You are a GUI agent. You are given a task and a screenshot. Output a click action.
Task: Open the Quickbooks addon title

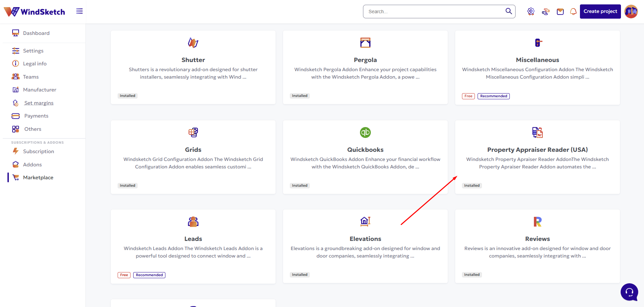click(365, 150)
